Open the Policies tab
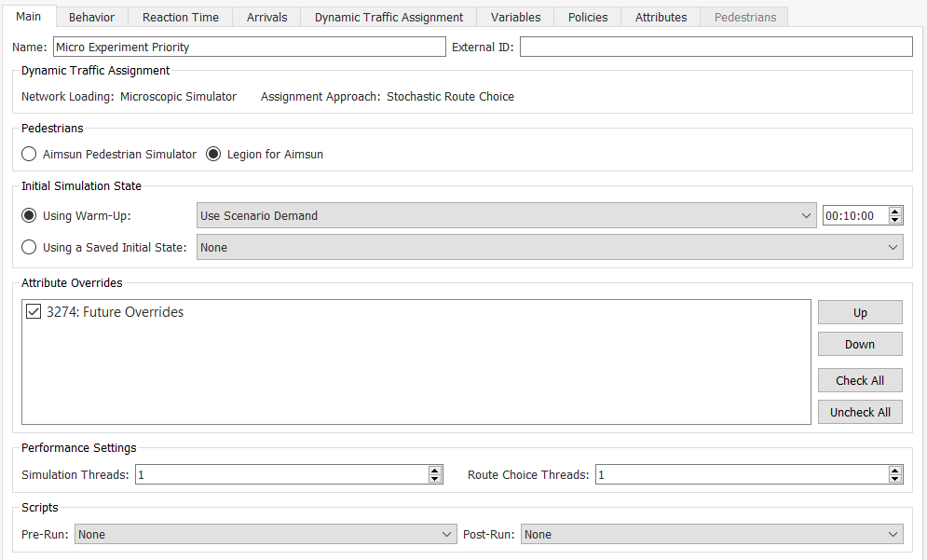The width and height of the screenshot is (927, 560). click(x=588, y=17)
